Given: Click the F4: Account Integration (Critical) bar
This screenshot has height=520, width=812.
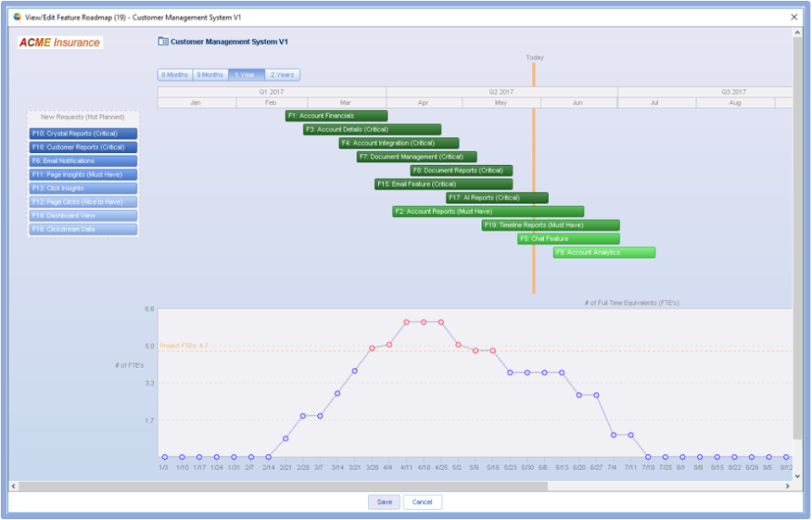Looking at the screenshot, I should [x=398, y=143].
